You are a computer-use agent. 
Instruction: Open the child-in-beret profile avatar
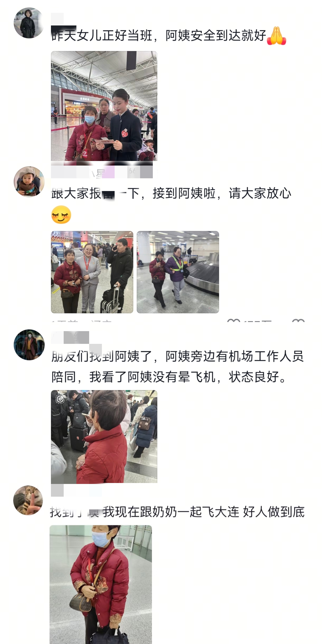29,182
